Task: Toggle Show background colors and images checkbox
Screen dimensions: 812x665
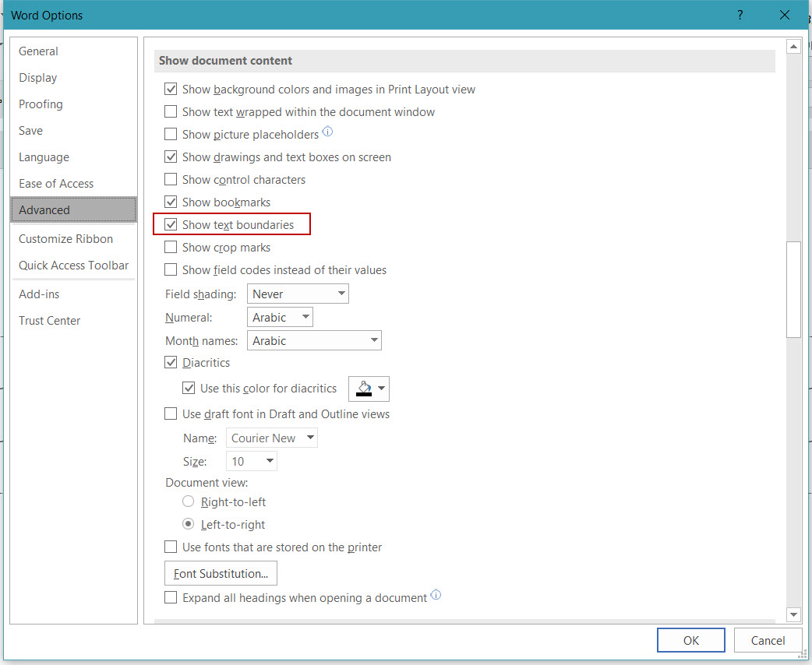Action: (x=171, y=89)
